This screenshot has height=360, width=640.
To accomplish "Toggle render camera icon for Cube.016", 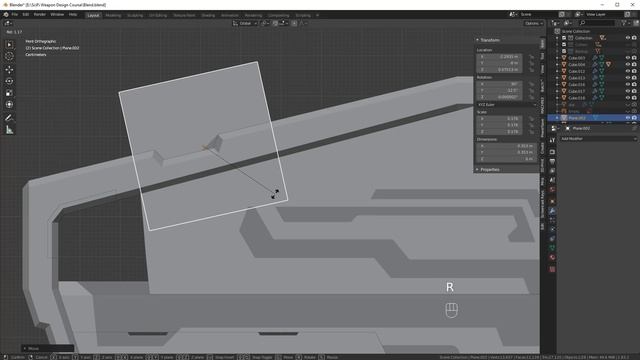I will (x=634, y=84).
